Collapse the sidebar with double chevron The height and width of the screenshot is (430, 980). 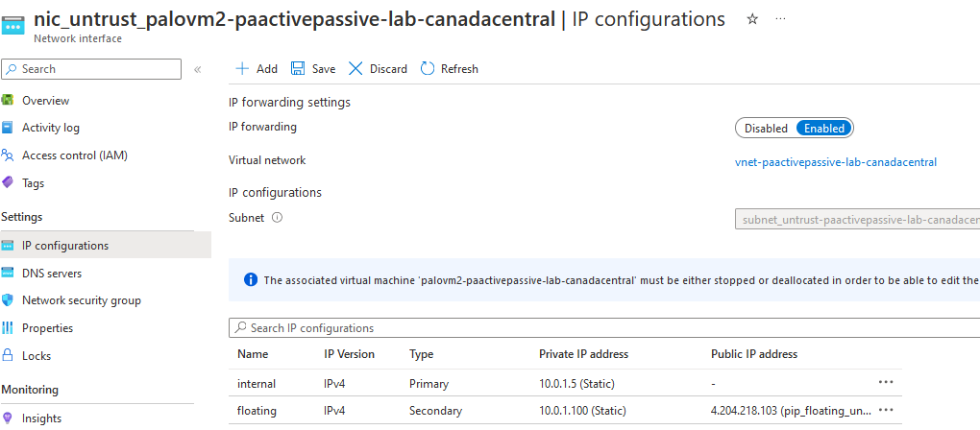(197, 69)
